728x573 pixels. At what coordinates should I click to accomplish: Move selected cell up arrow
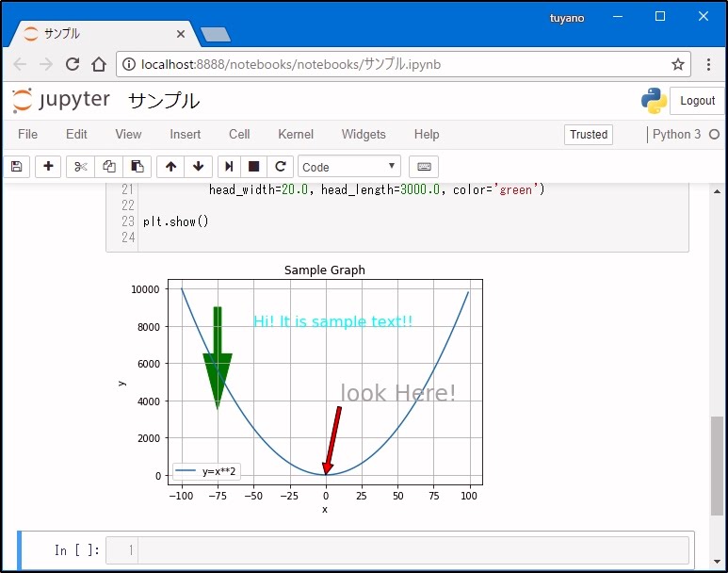170,167
